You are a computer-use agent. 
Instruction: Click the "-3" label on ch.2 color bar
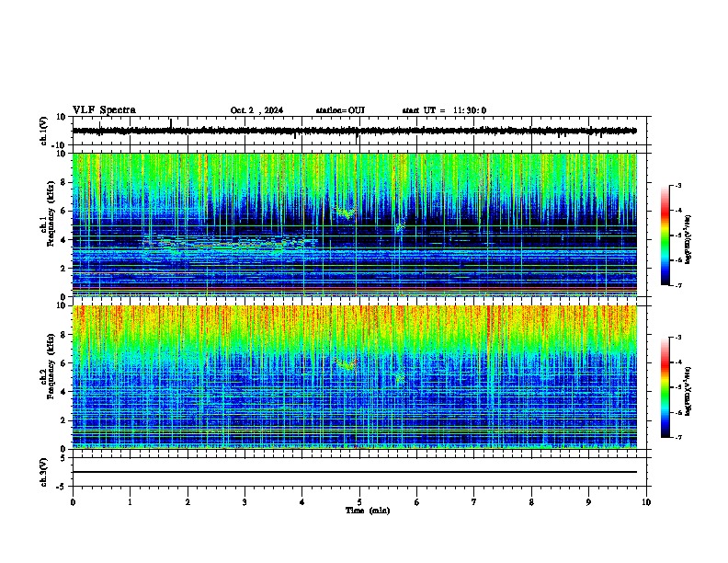[x=677, y=338]
